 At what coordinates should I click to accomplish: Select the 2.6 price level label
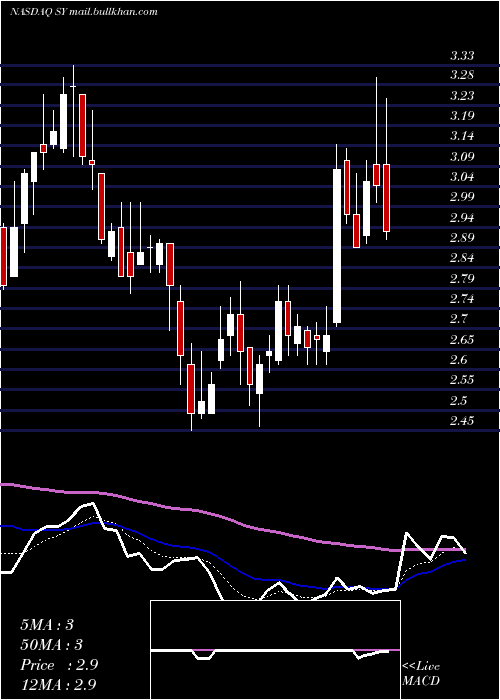458,359
